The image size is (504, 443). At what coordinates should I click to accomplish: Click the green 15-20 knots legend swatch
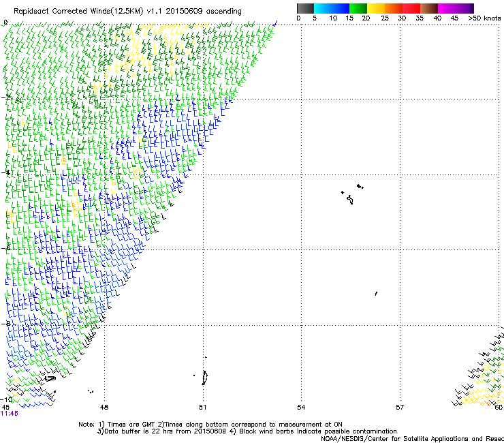tap(358, 8)
